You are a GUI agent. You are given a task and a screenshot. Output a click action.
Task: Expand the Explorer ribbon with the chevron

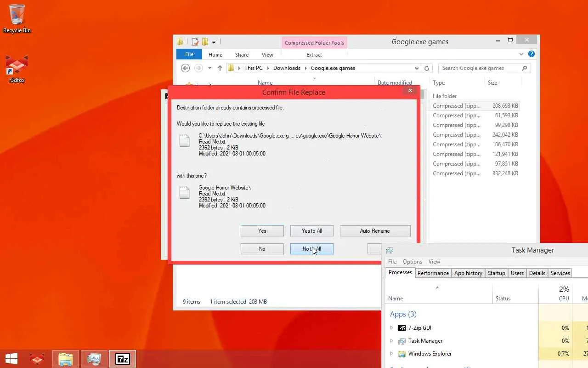click(521, 54)
